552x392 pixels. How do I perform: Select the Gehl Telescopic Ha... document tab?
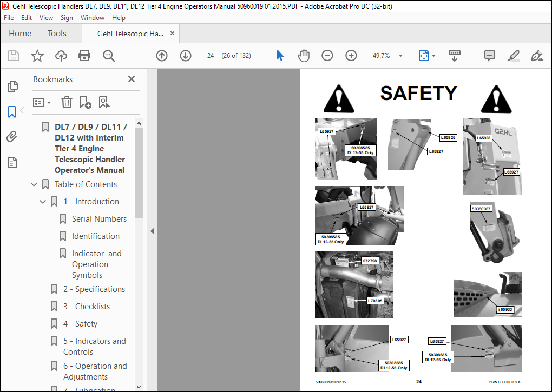tap(130, 34)
